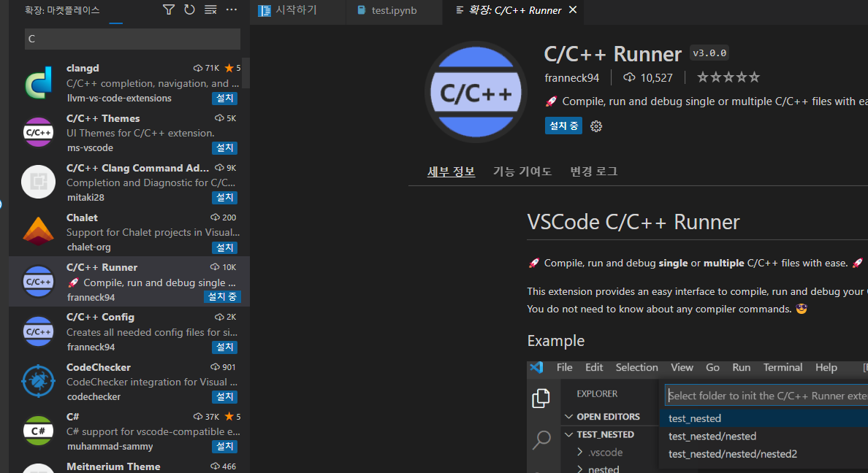
Task: Click the VSCode C/C++ Runner heading
Action: [x=633, y=223]
